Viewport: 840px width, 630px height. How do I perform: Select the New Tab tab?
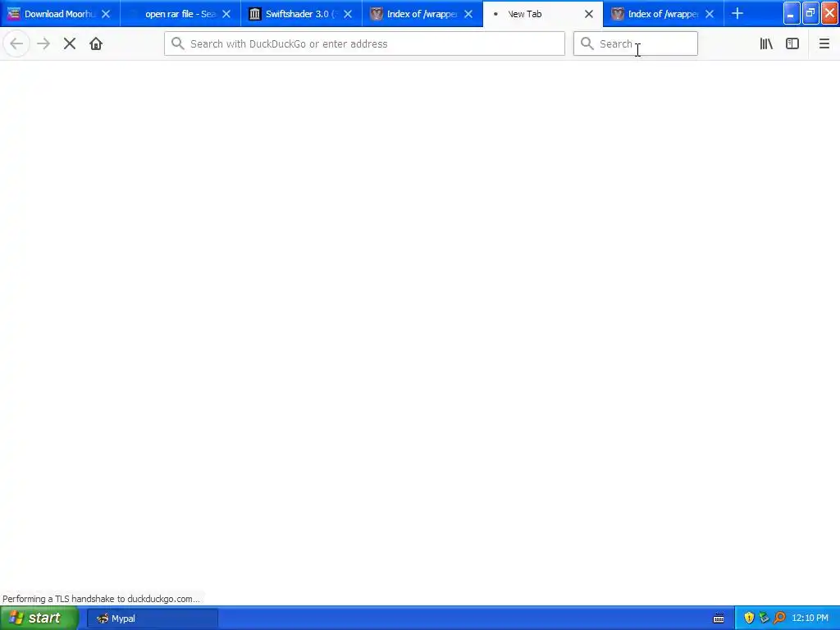542,14
